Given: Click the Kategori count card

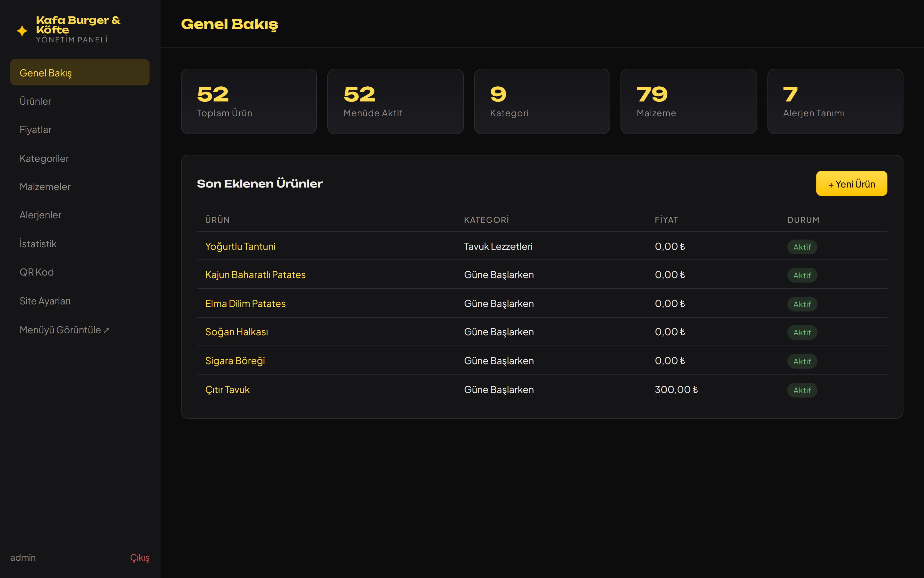Looking at the screenshot, I should click(x=542, y=101).
